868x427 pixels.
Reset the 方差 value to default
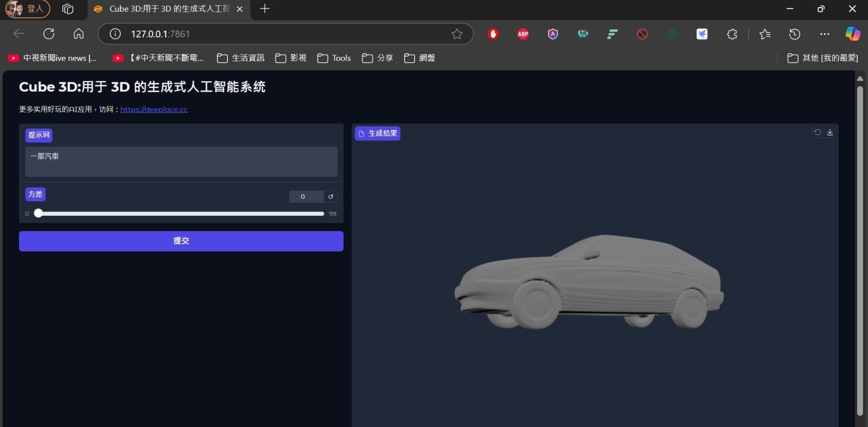(330, 197)
